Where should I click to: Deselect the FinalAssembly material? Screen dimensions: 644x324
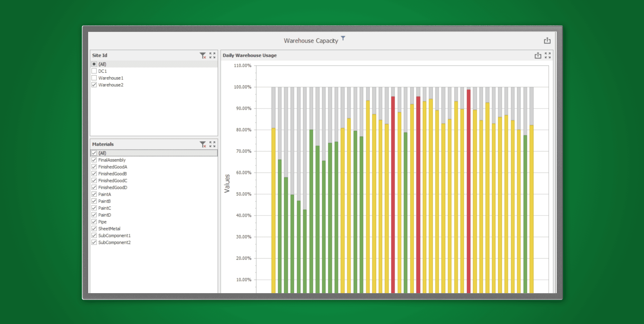[94, 160]
